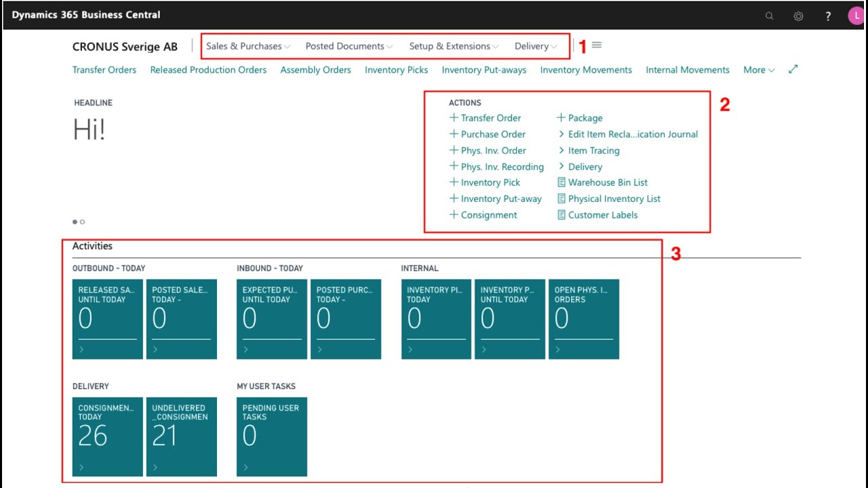The width and height of the screenshot is (868, 488).
Task: Select the second headline page dot
Action: (x=82, y=222)
